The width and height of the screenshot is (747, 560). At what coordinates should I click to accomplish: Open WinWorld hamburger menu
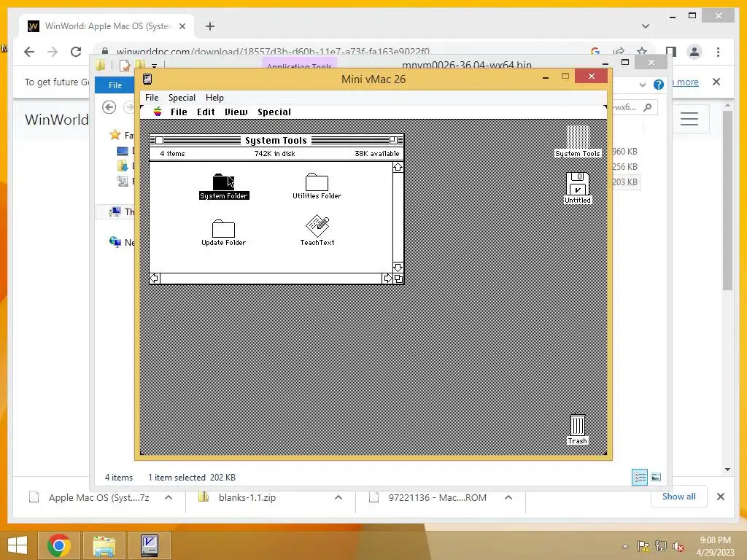coord(689,119)
